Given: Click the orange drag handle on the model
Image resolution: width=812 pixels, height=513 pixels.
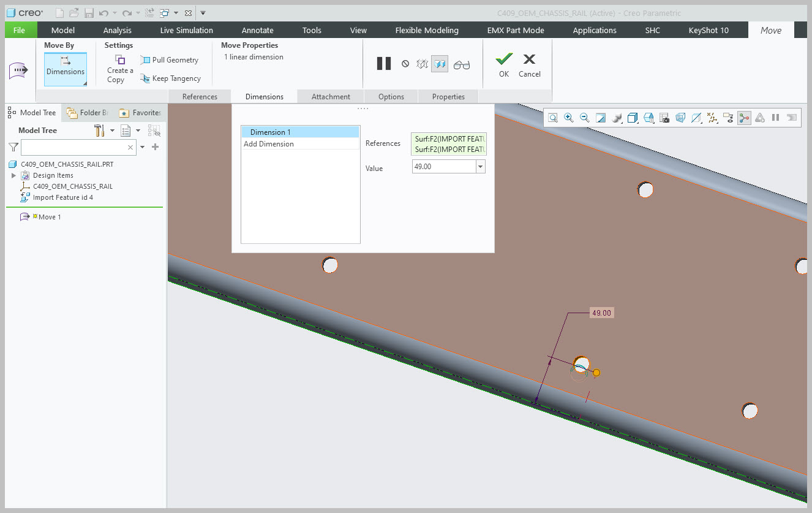Looking at the screenshot, I should click(x=596, y=373).
